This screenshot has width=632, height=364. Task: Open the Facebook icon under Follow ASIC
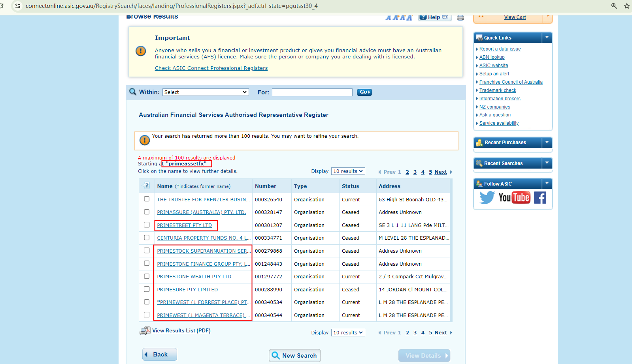(540, 197)
